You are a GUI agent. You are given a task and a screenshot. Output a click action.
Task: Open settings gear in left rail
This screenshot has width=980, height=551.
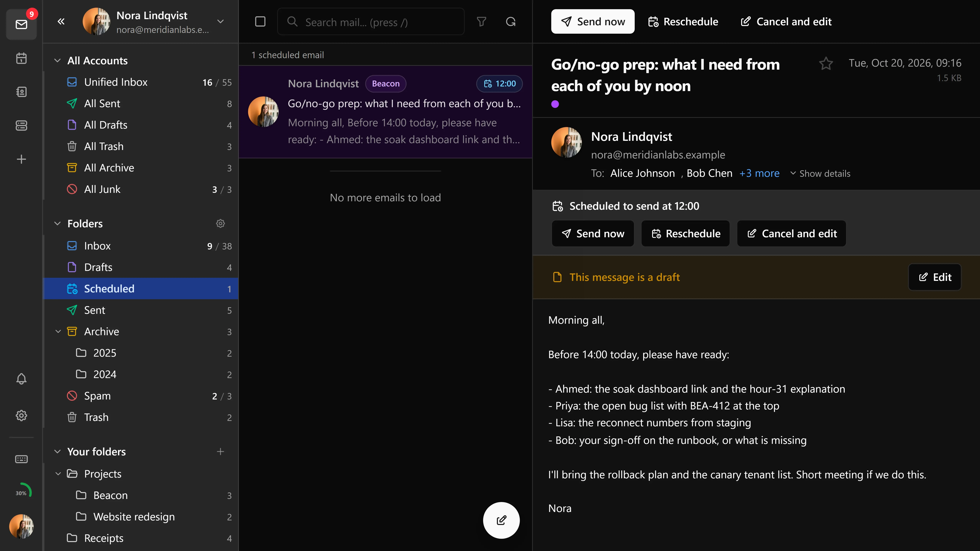[21, 415]
